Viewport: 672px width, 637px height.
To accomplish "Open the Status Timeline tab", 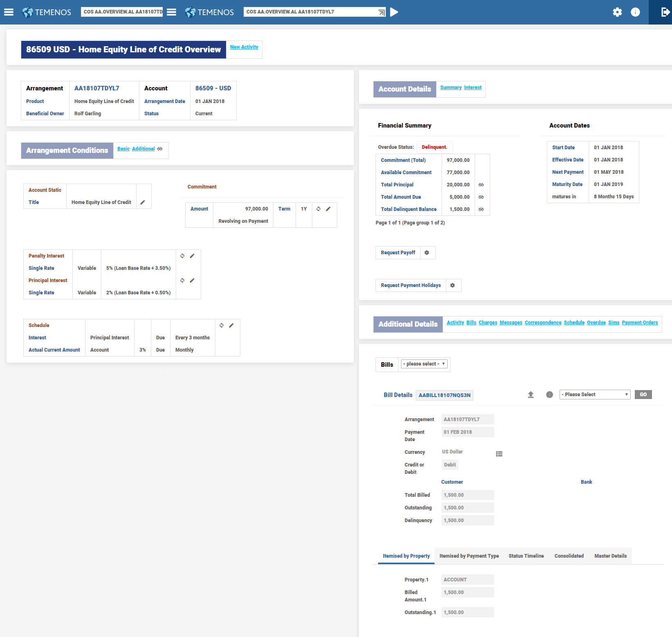I will (526, 556).
